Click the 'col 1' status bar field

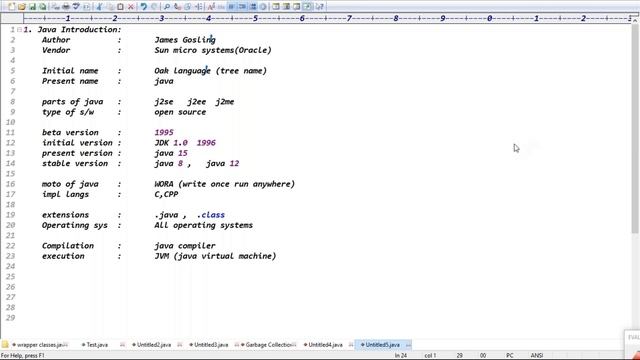(x=430, y=356)
